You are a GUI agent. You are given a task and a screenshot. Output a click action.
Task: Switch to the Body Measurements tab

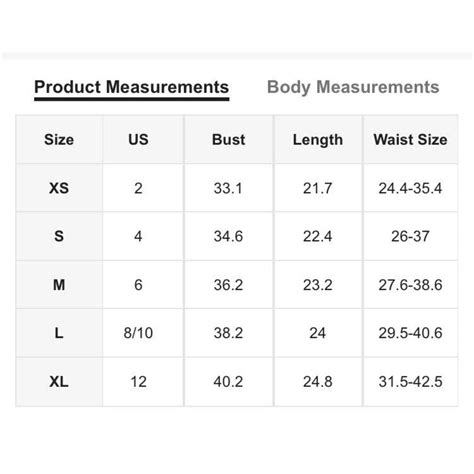(x=353, y=87)
